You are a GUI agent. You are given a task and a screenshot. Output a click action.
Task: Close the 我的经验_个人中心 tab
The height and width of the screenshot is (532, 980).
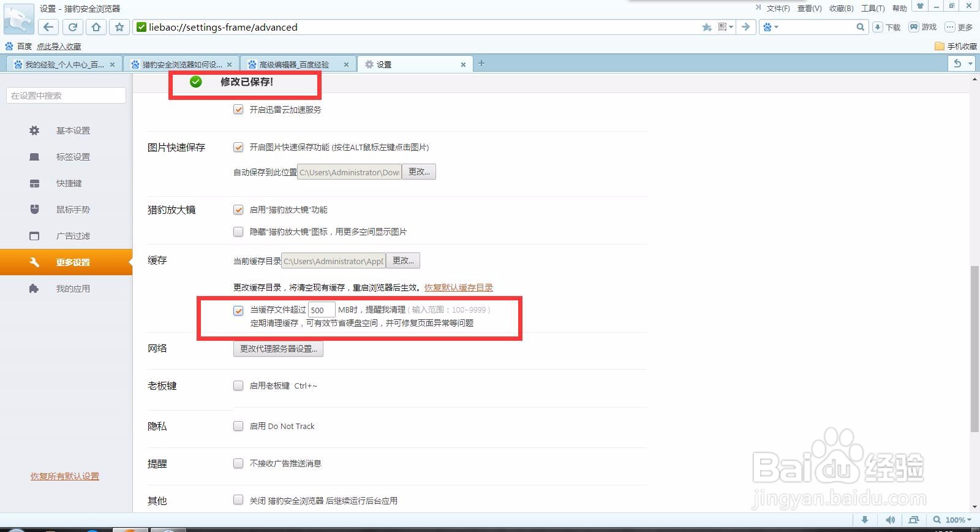pos(112,64)
